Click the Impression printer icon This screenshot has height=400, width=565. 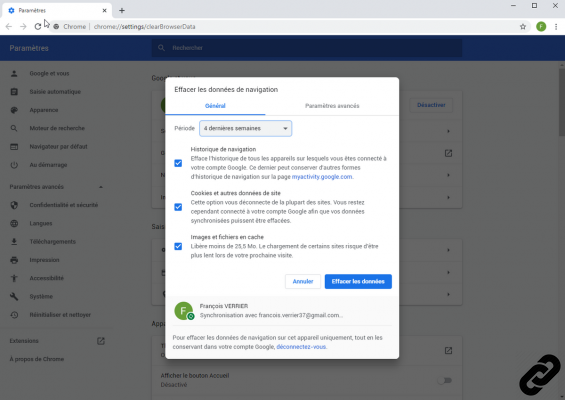click(14, 260)
